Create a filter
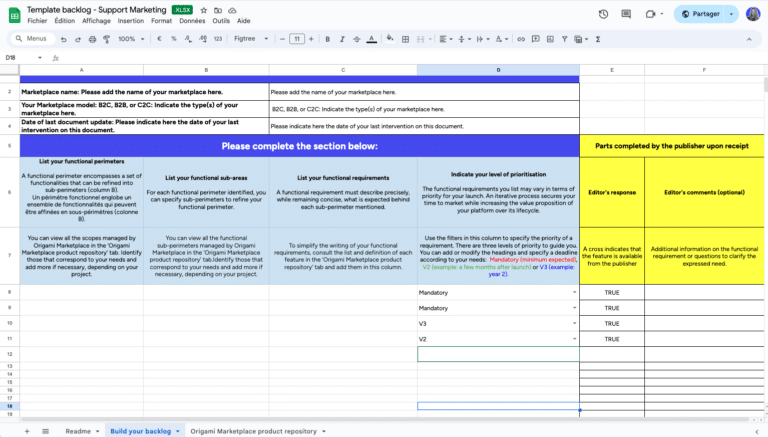768x437 pixels. click(564, 39)
